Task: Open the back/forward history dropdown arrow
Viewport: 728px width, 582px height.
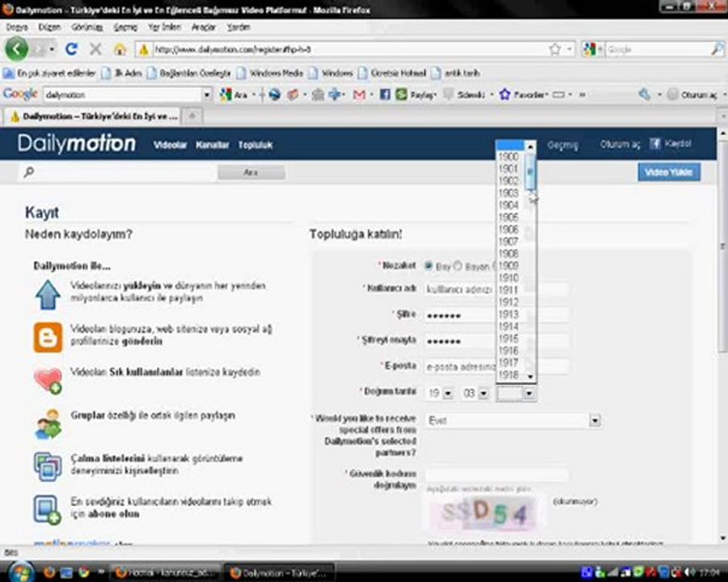Action: pos(52,48)
